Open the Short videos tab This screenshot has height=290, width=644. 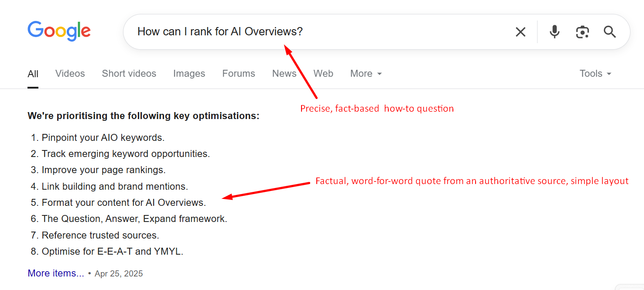[129, 74]
